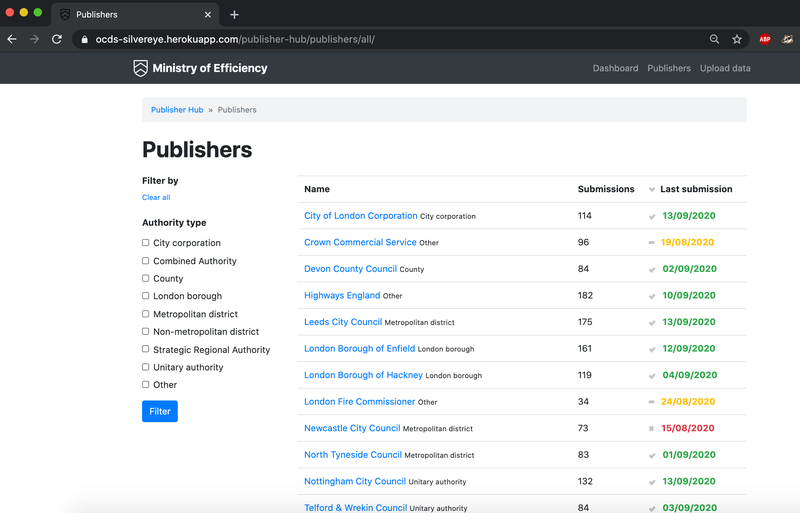Check the City corporation filter

tap(145, 242)
